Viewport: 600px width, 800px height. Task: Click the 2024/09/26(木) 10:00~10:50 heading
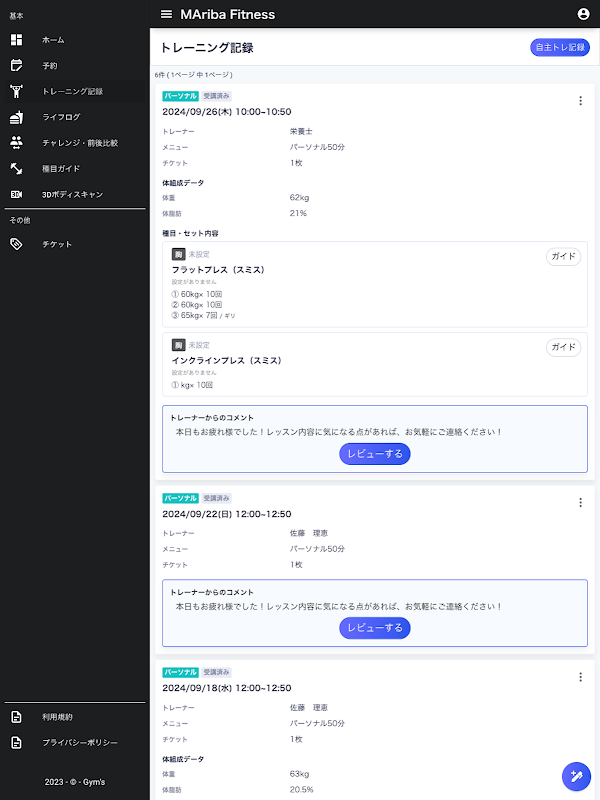pyautogui.click(x=227, y=112)
